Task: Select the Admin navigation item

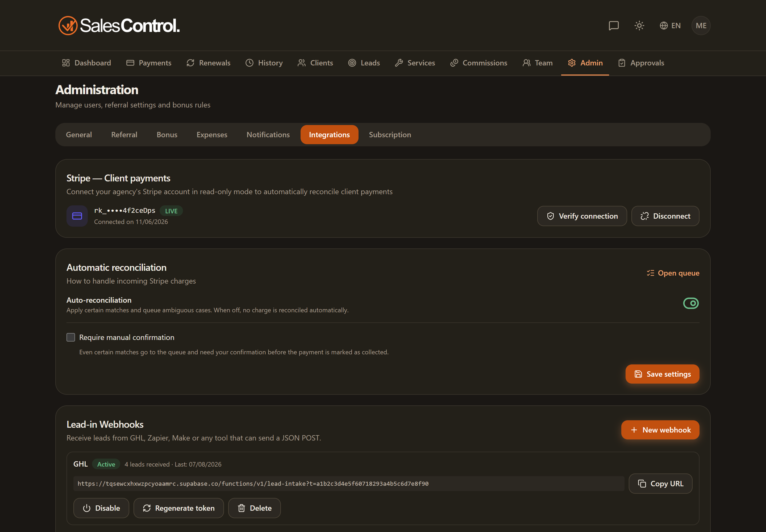Action: click(585, 63)
